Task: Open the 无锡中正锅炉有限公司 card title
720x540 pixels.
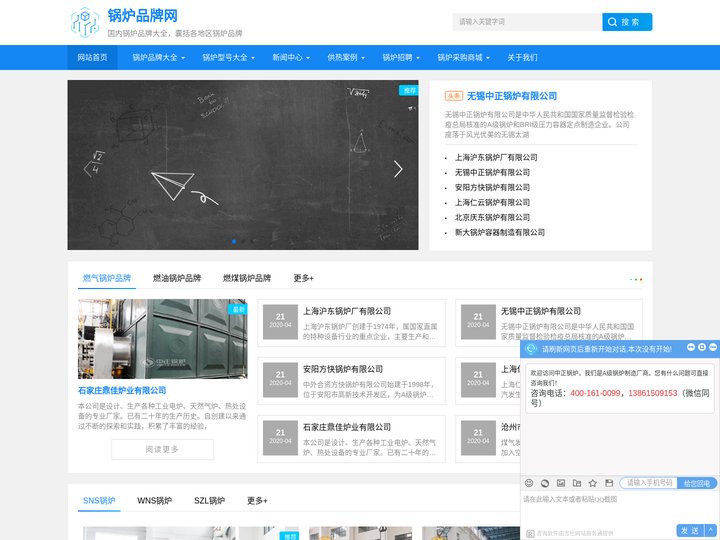Action: pyautogui.click(x=541, y=311)
